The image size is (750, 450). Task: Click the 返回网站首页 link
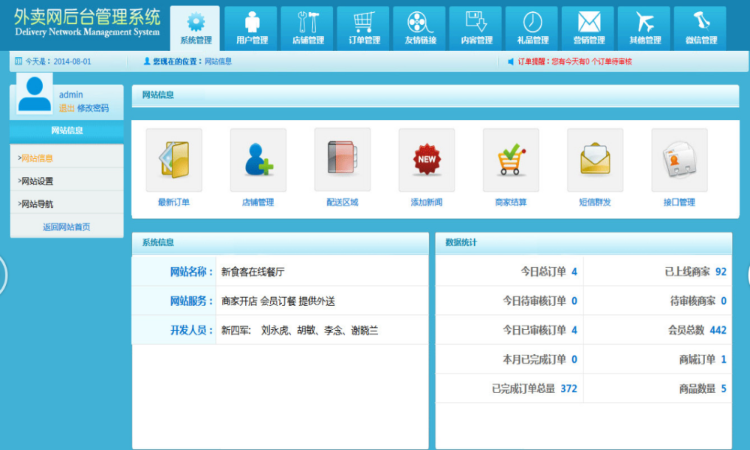click(x=66, y=227)
